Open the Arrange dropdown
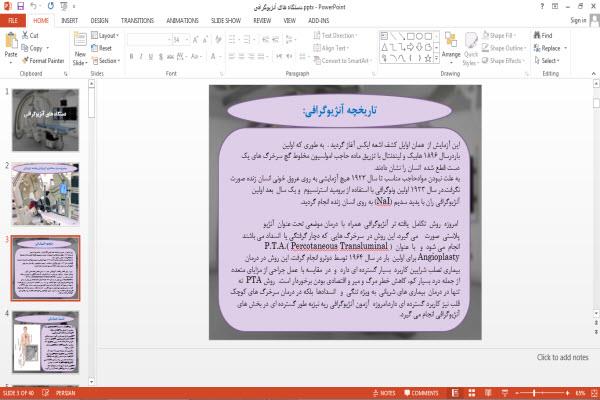The width and height of the screenshot is (600, 400). click(x=451, y=46)
